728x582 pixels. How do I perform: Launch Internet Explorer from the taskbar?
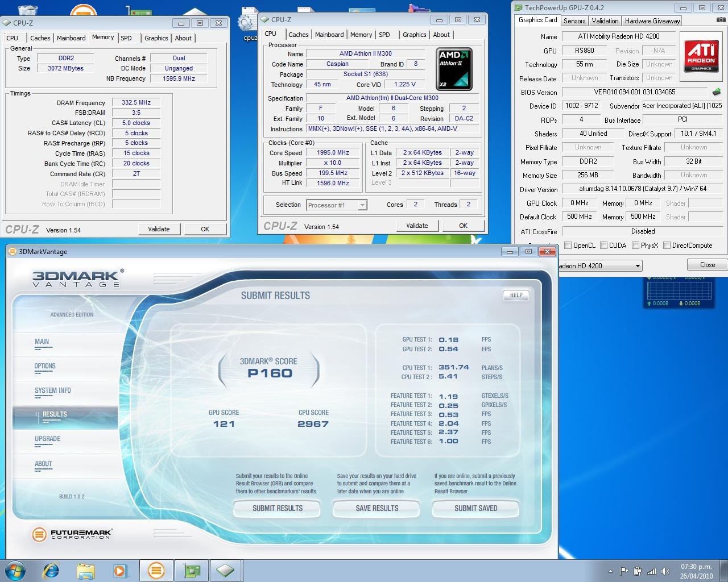[x=51, y=570]
